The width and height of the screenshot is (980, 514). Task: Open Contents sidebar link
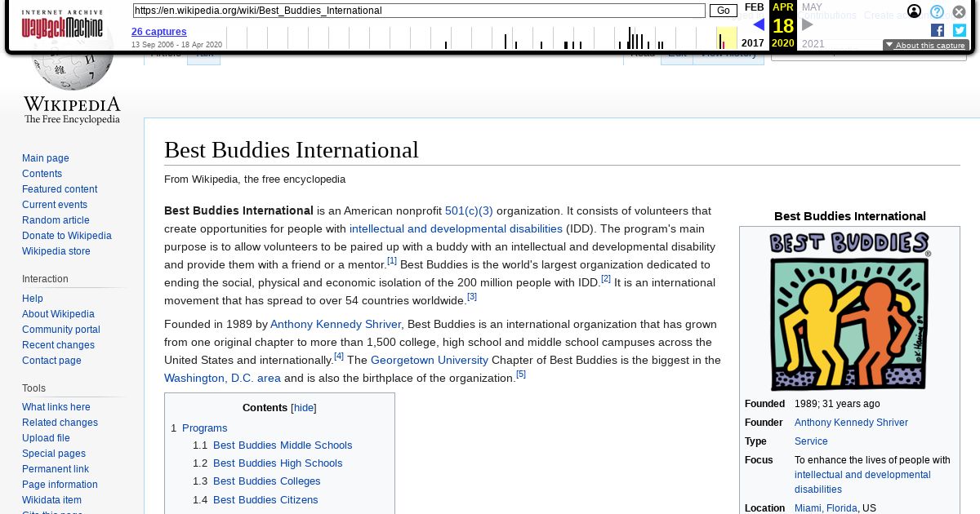[42, 174]
